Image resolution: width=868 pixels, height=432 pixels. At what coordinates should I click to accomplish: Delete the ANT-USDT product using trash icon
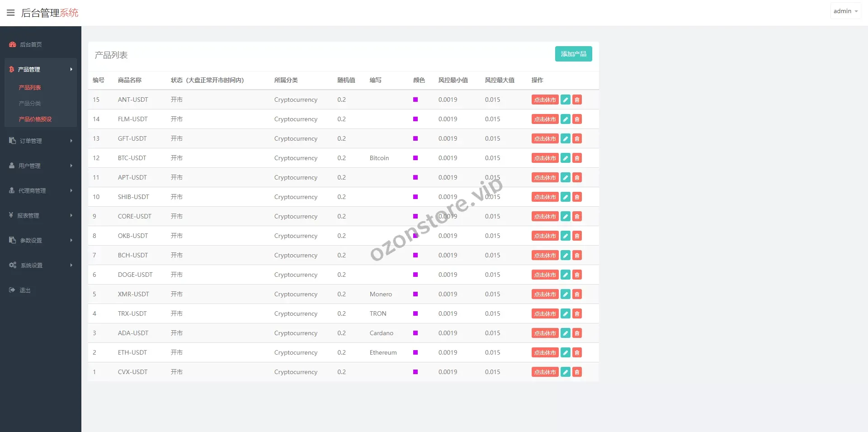coord(577,100)
